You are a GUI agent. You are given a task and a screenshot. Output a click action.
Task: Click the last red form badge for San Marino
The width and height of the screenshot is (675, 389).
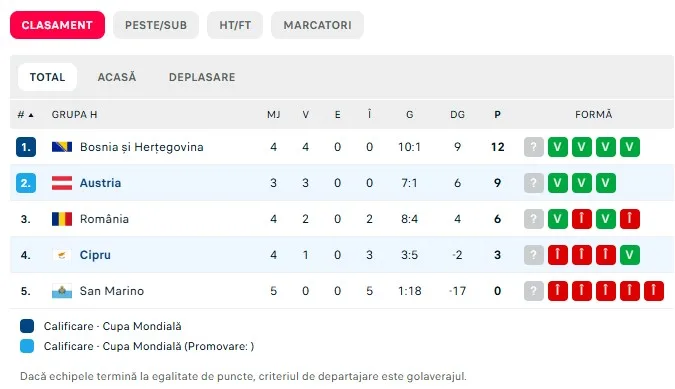click(653, 291)
